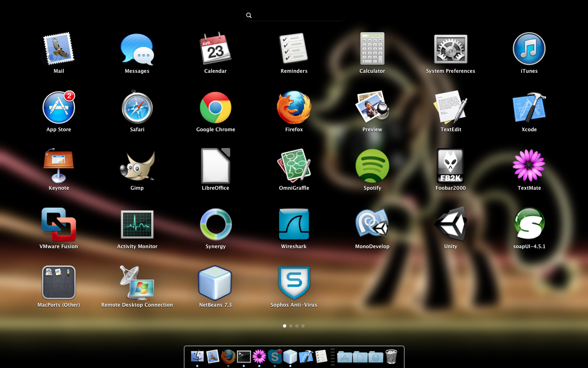
Task: Launch VMware Fusion
Action: click(58, 224)
